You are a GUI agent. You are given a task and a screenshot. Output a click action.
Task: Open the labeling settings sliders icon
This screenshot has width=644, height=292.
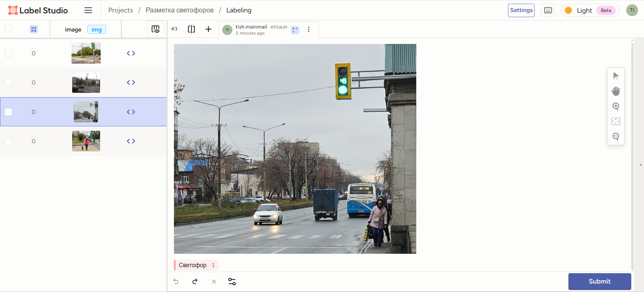tap(232, 282)
